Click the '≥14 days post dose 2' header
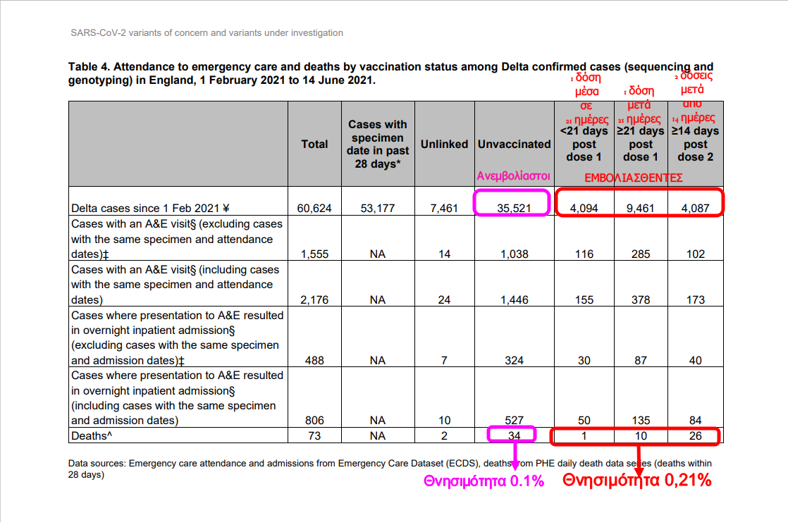 click(x=695, y=144)
